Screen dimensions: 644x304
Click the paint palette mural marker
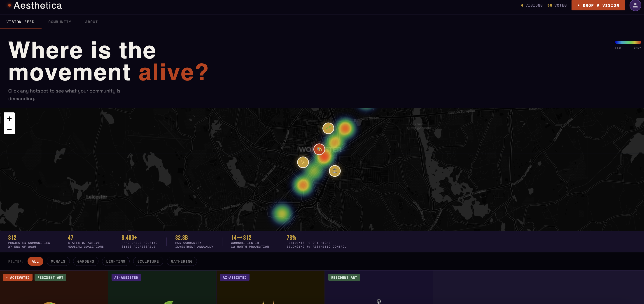319,149
